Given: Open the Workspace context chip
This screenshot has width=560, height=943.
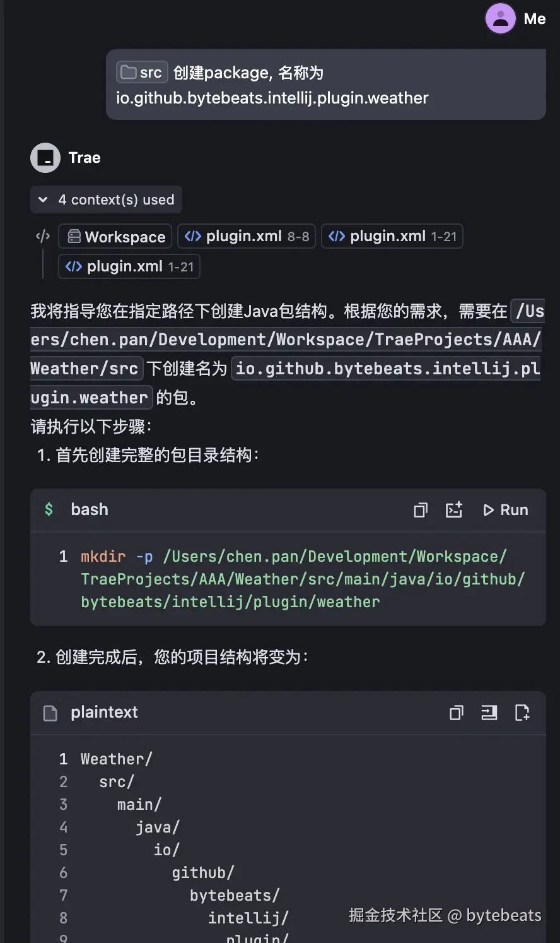Looking at the screenshot, I should (x=115, y=237).
